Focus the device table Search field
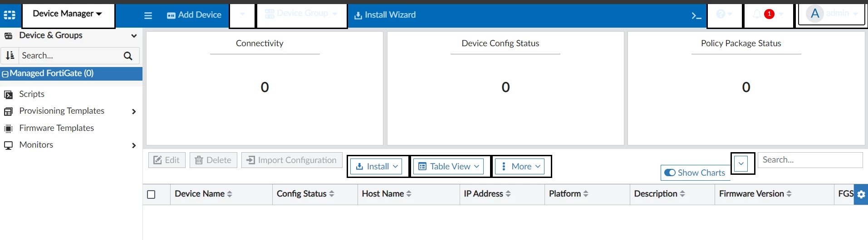This screenshot has height=240, width=868. 810,160
